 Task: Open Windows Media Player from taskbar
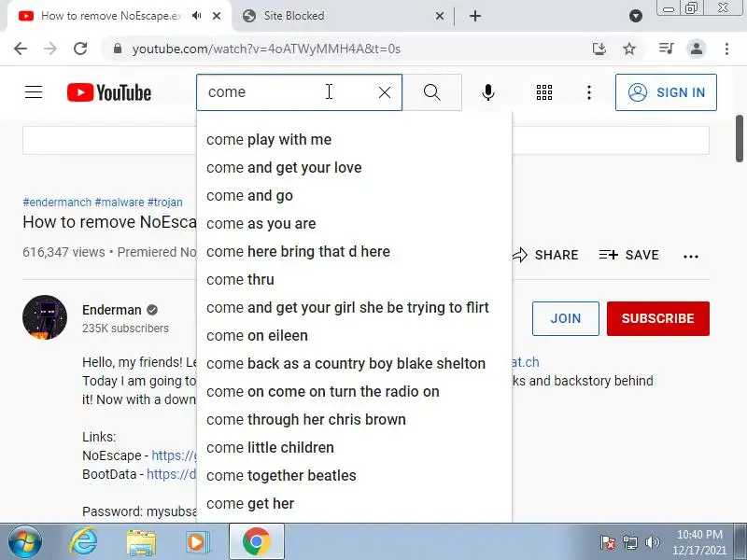click(x=197, y=542)
